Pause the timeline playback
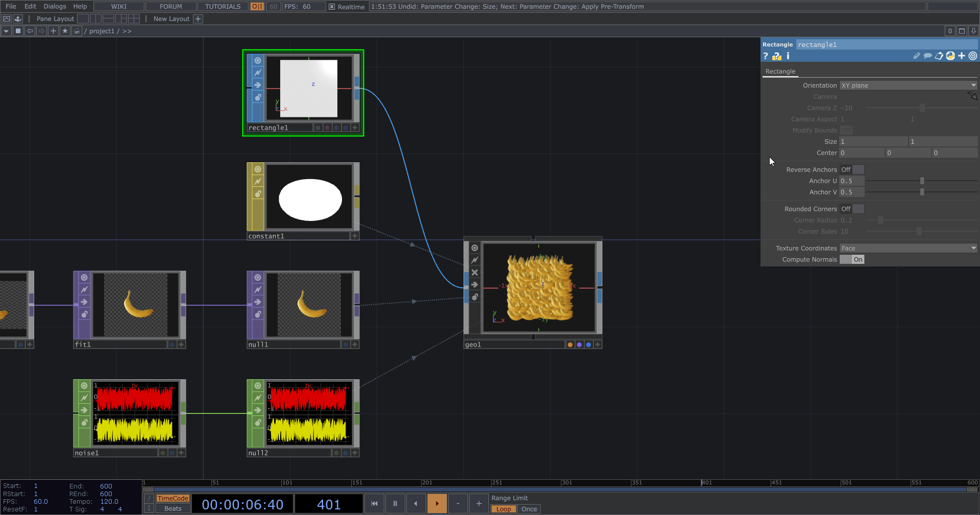Viewport: 980px width, 515px height. pyautogui.click(x=395, y=504)
